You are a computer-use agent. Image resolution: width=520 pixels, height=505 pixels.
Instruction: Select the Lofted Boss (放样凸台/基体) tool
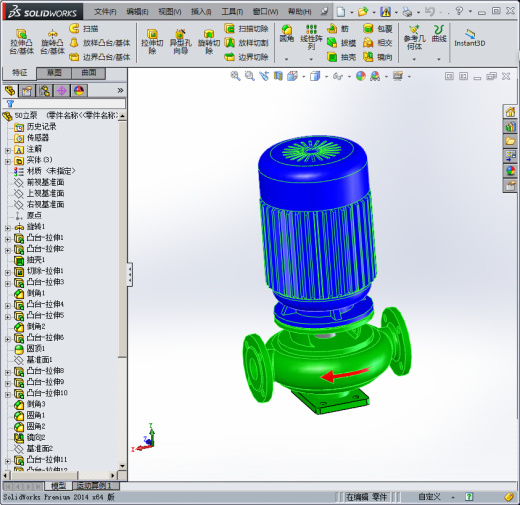100,43
